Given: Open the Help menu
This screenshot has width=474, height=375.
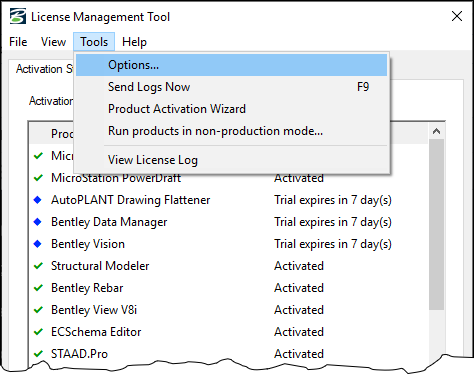Looking at the screenshot, I should [x=134, y=42].
